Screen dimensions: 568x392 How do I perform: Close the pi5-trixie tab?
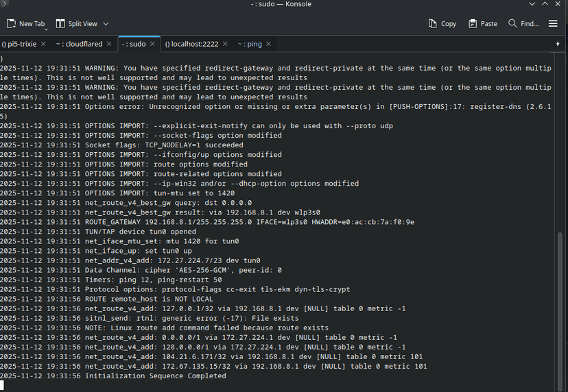(43, 44)
